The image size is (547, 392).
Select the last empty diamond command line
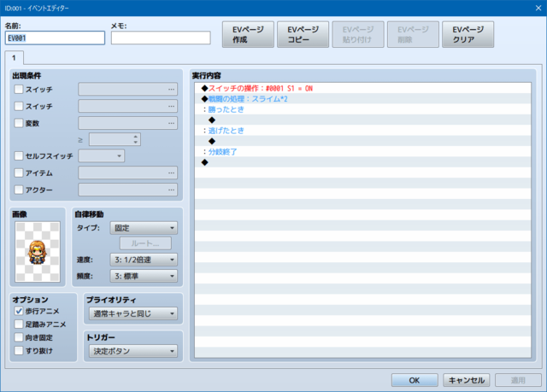[x=362, y=162]
